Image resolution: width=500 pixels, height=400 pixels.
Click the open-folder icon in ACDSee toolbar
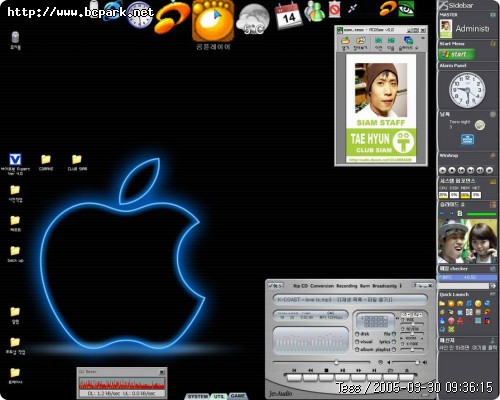pyautogui.click(x=345, y=40)
